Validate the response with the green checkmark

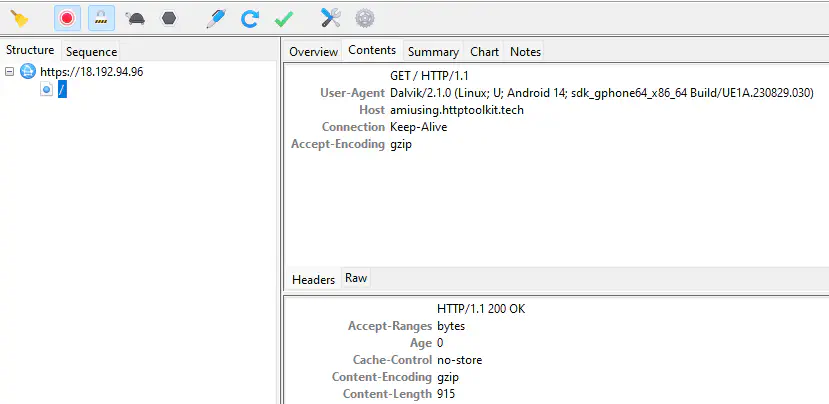(x=283, y=17)
